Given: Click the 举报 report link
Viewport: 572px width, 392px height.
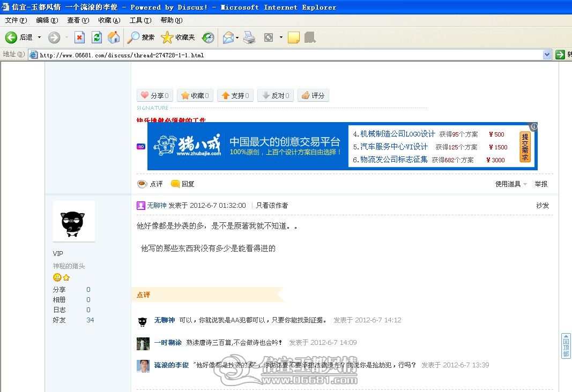Looking at the screenshot, I should click(x=541, y=184).
